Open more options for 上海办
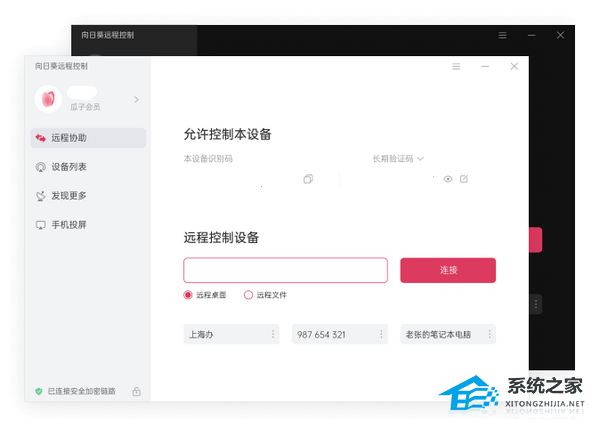The height and width of the screenshot is (422, 600). pyautogui.click(x=273, y=334)
